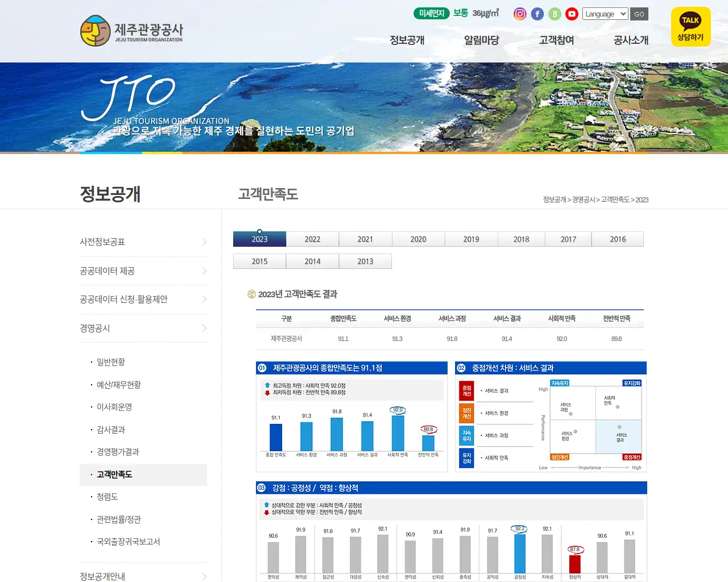Open the 공사소개 menu
The height and width of the screenshot is (582, 728).
(x=631, y=40)
